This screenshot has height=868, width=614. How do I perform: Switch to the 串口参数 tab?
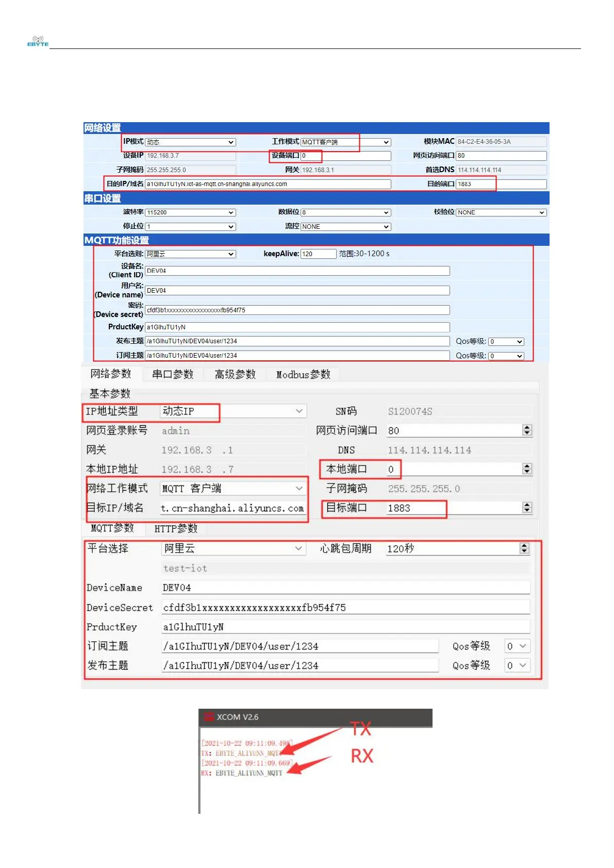pos(173,374)
